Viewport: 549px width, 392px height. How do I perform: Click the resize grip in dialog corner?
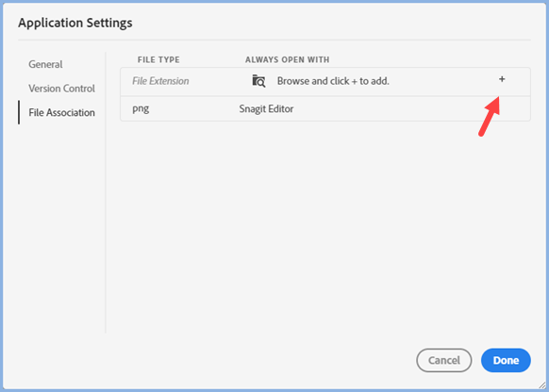(542, 385)
